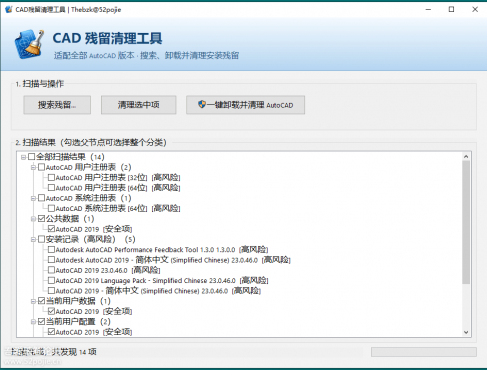Image resolution: width=487 pixels, height=370 pixels.
Task: Click the scrollbar up arrow
Action: pyautogui.click(x=466, y=156)
